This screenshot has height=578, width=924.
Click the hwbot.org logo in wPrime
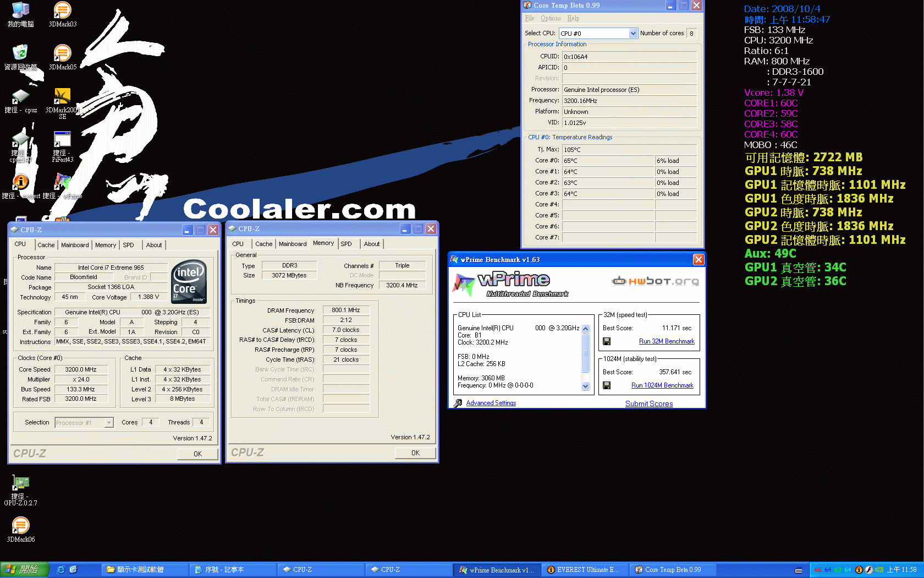tap(656, 281)
